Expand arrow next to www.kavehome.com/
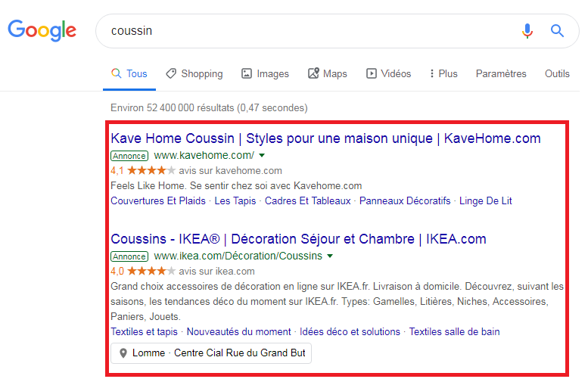 (x=262, y=155)
